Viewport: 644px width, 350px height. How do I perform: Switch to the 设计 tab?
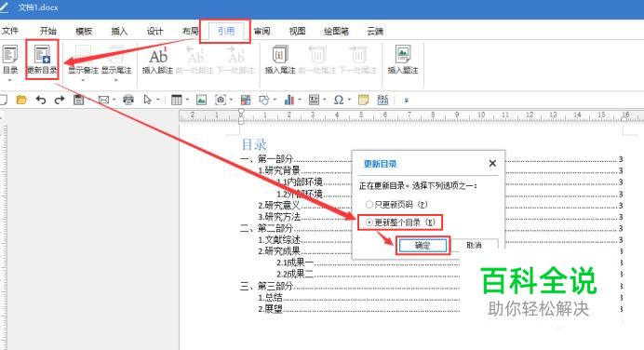154,31
